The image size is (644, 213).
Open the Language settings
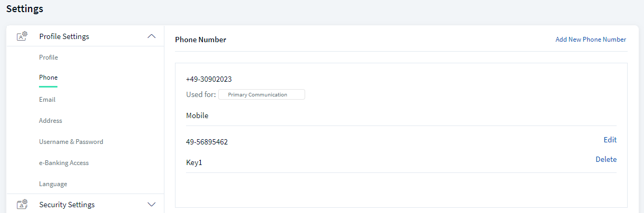(x=53, y=184)
